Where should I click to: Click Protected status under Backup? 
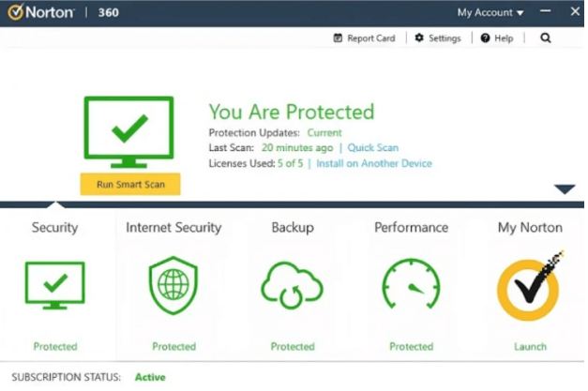[293, 346]
